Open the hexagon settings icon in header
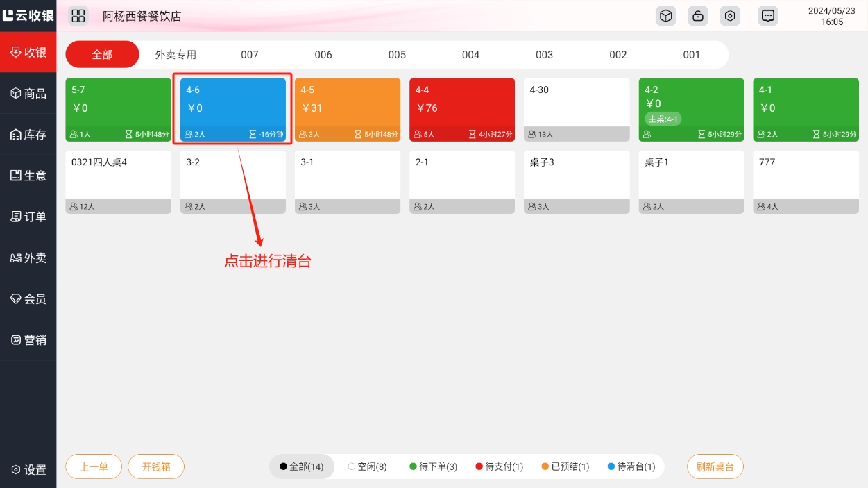Screen dimensions: 868x488 730,16
